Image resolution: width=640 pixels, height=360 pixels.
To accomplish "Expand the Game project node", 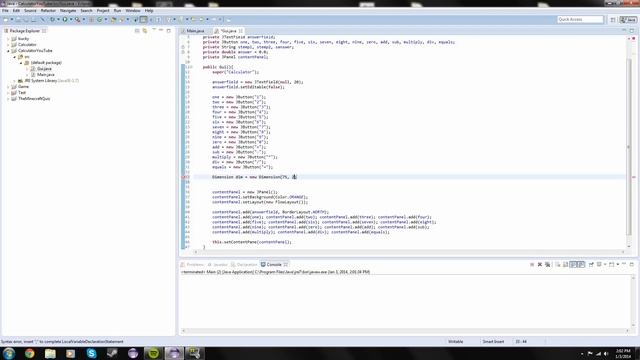I will coord(8,87).
